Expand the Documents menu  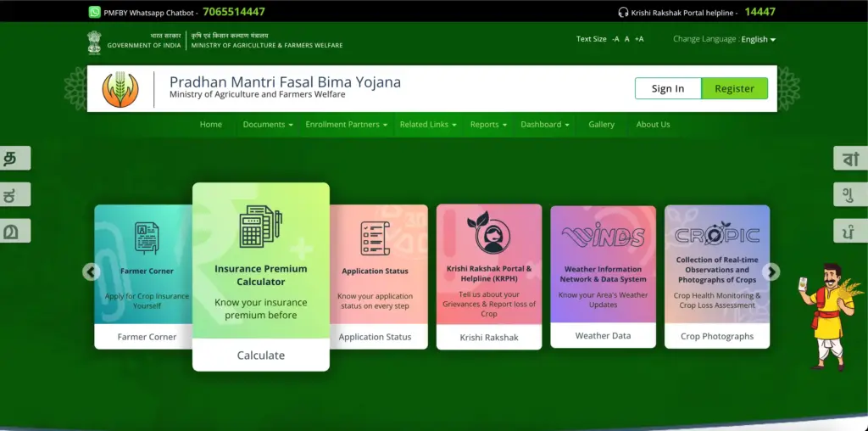tap(268, 125)
